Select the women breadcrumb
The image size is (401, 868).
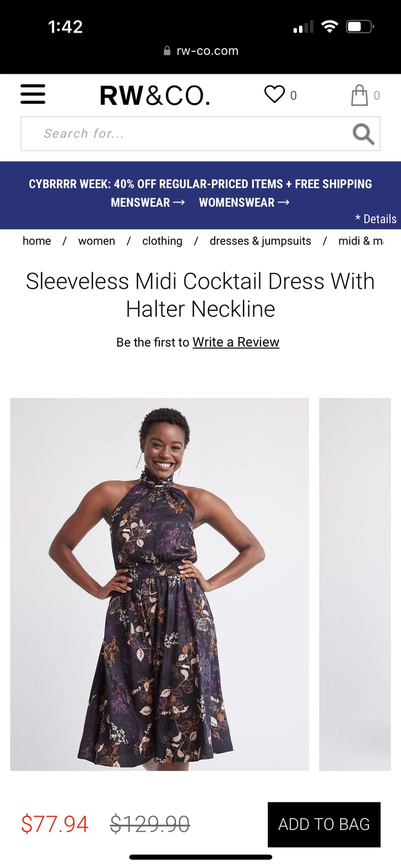pyautogui.click(x=96, y=241)
